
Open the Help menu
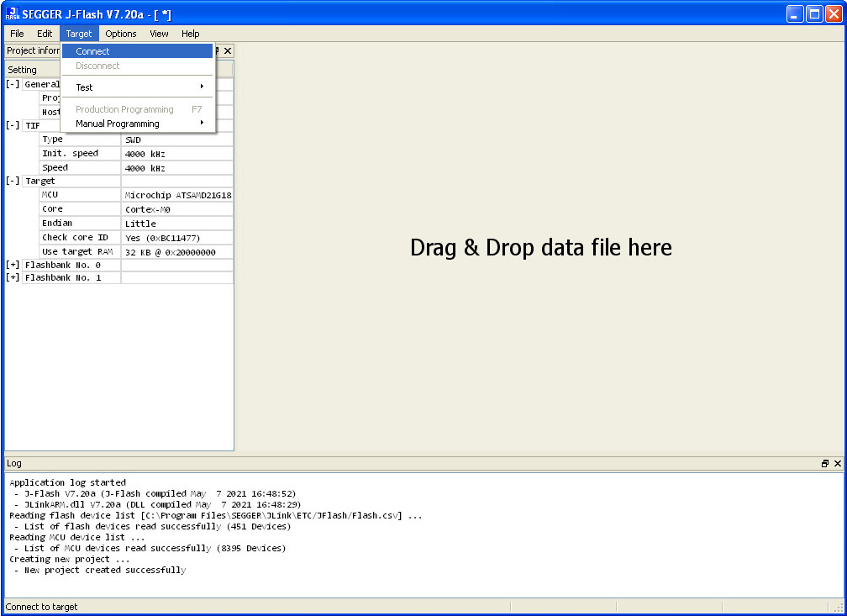(x=190, y=34)
